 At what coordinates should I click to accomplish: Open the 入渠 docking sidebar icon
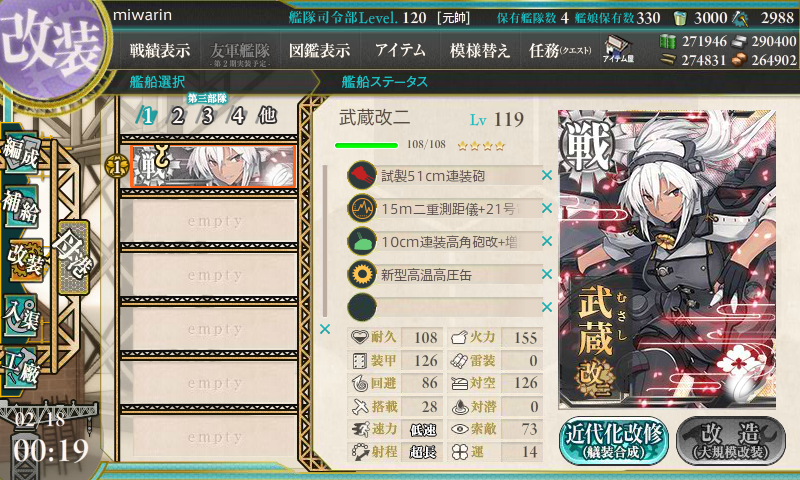click(21, 315)
